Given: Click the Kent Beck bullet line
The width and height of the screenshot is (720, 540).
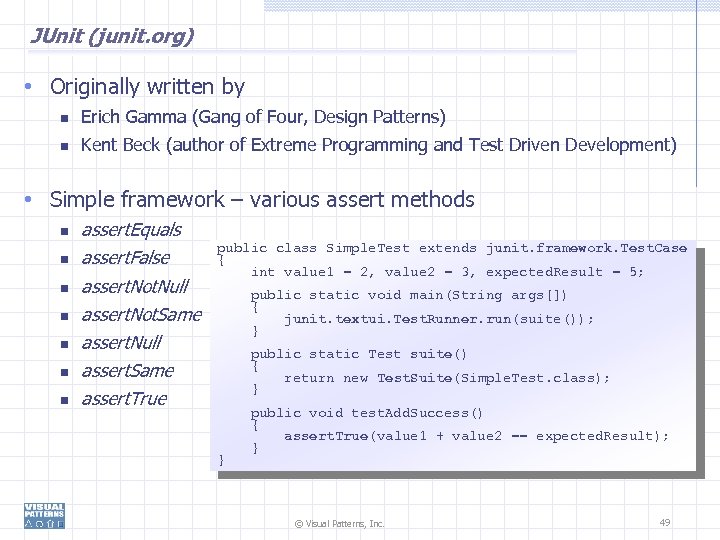Looking at the screenshot, I should 379,145.
